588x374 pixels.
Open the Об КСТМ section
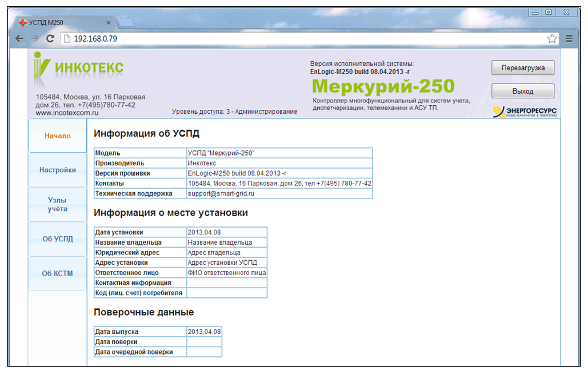[57, 273]
